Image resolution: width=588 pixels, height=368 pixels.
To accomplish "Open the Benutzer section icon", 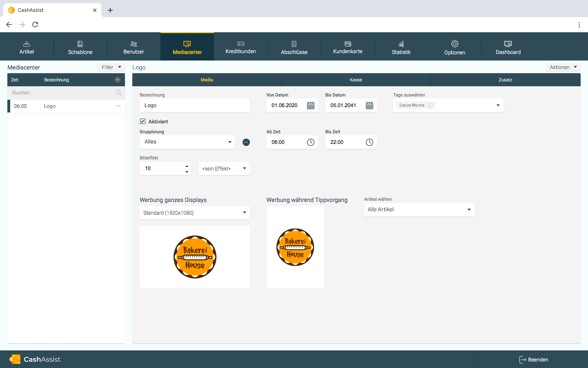I will [134, 44].
